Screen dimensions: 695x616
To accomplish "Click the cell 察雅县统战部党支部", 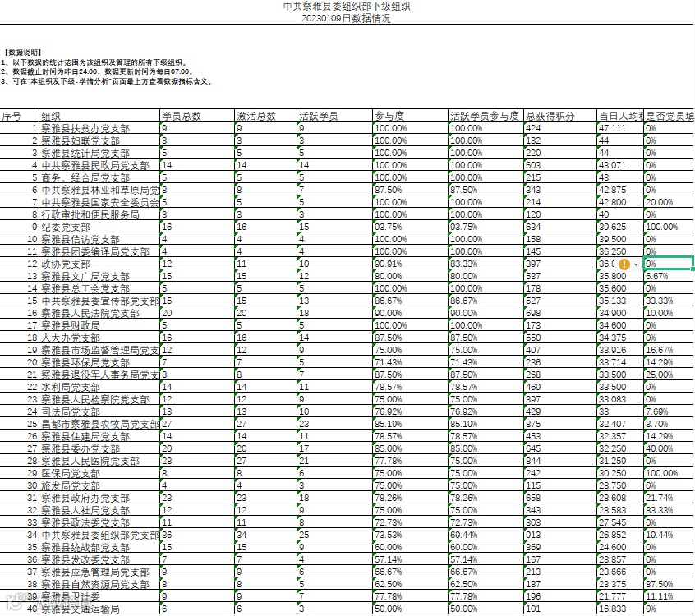I will (x=99, y=547).
